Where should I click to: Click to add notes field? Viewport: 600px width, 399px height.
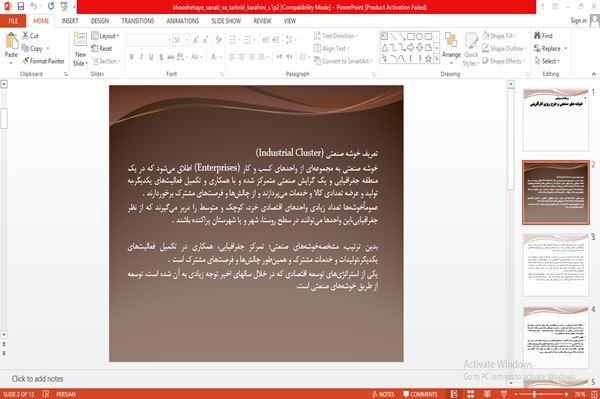pyautogui.click(x=37, y=379)
